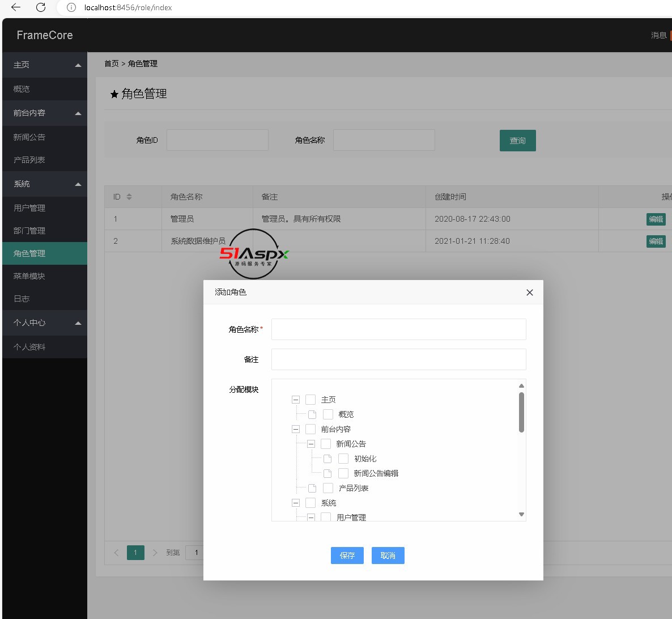
Task: Click the scrollbar down arrow in the module tree
Action: (522, 514)
